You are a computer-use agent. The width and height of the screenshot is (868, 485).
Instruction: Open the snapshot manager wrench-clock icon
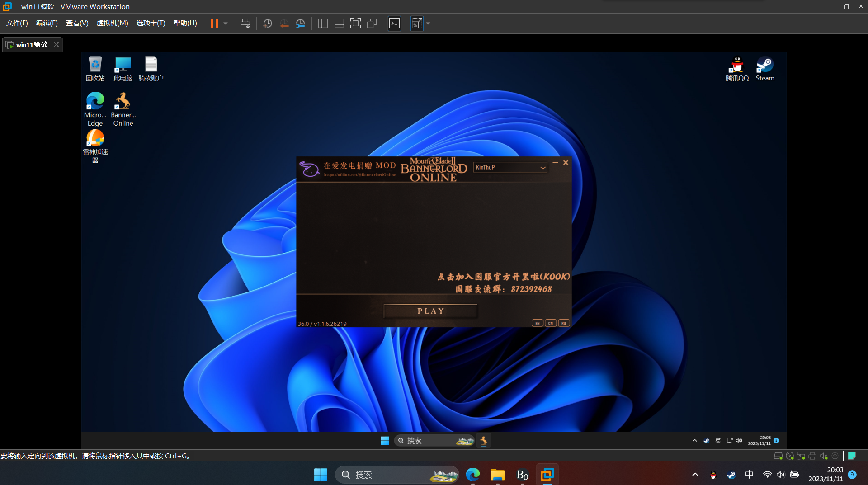(300, 24)
